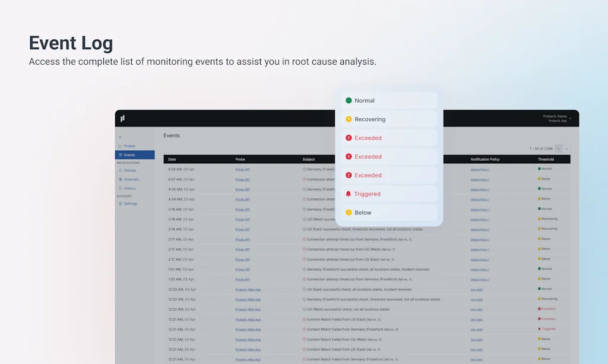Open the Settings gear icon under Account

pos(121,204)
